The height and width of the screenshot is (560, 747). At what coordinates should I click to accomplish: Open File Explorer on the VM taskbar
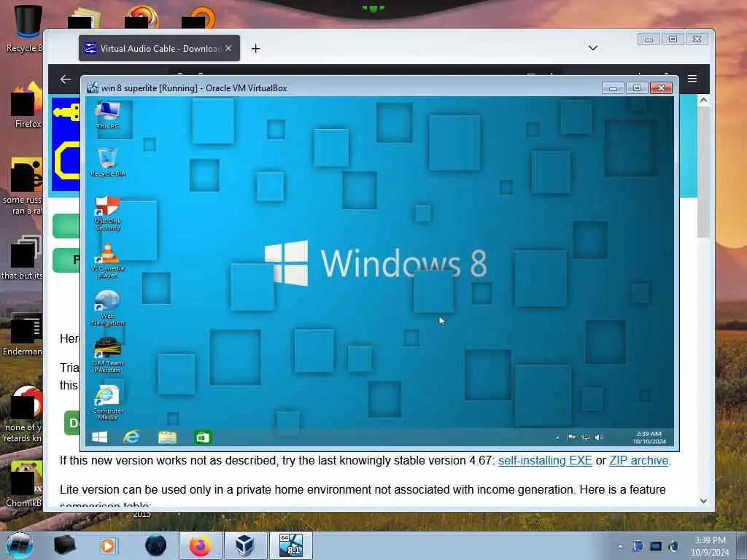[167, 437]
